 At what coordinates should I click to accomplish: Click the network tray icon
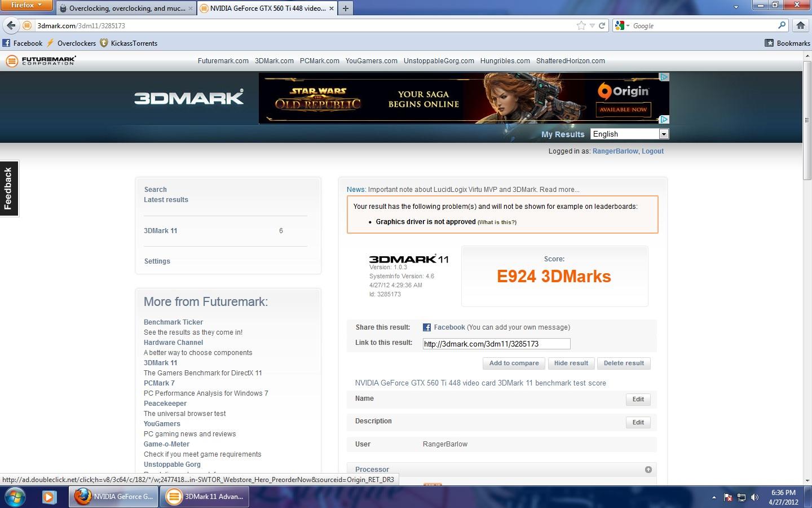(742, 497)
